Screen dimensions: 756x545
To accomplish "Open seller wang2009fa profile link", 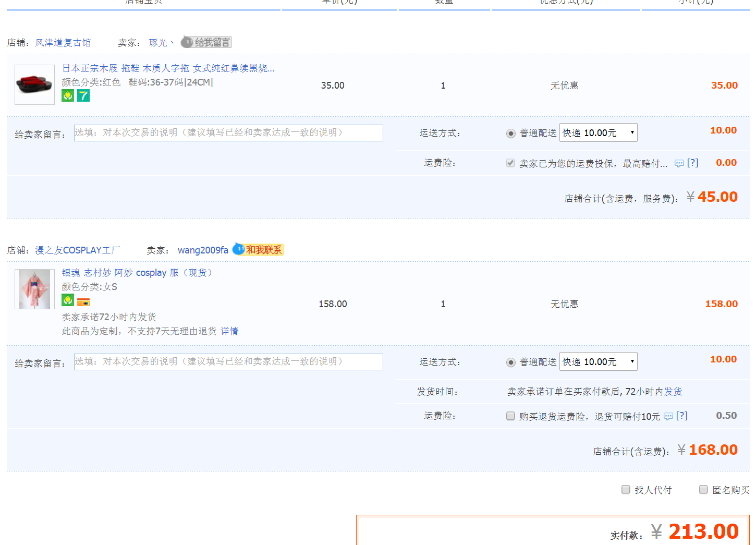I will (203, 250).
